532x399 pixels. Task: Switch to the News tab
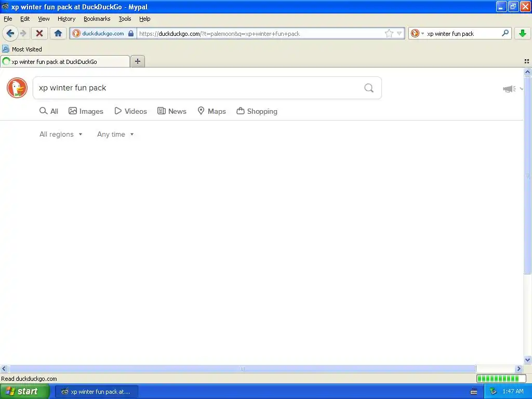(171, 111)
